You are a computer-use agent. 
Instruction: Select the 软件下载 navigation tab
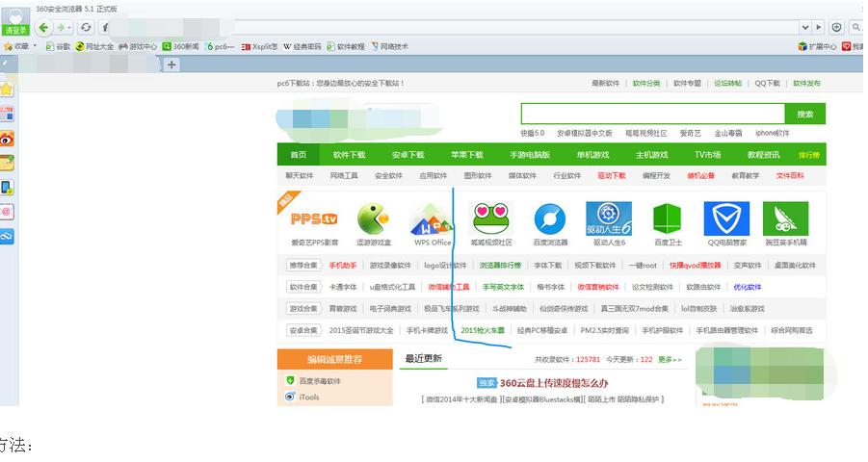click(350, 155)
